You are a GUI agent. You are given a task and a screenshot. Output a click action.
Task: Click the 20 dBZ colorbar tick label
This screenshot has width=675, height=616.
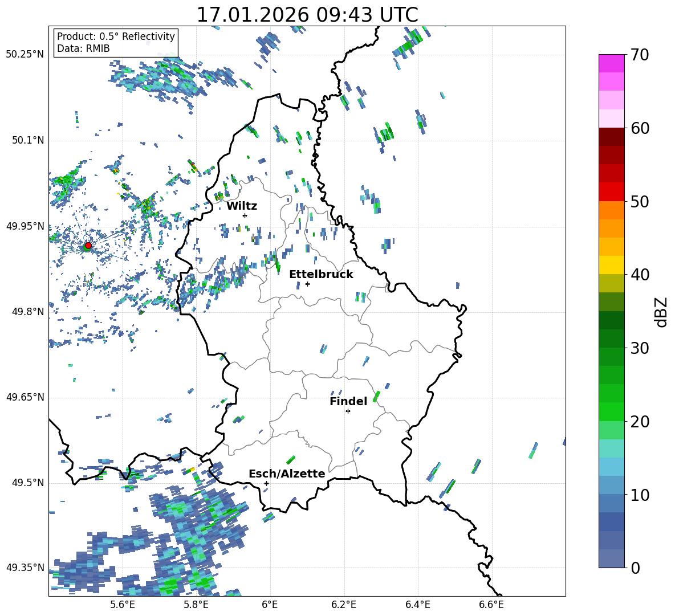pos(640,422)
